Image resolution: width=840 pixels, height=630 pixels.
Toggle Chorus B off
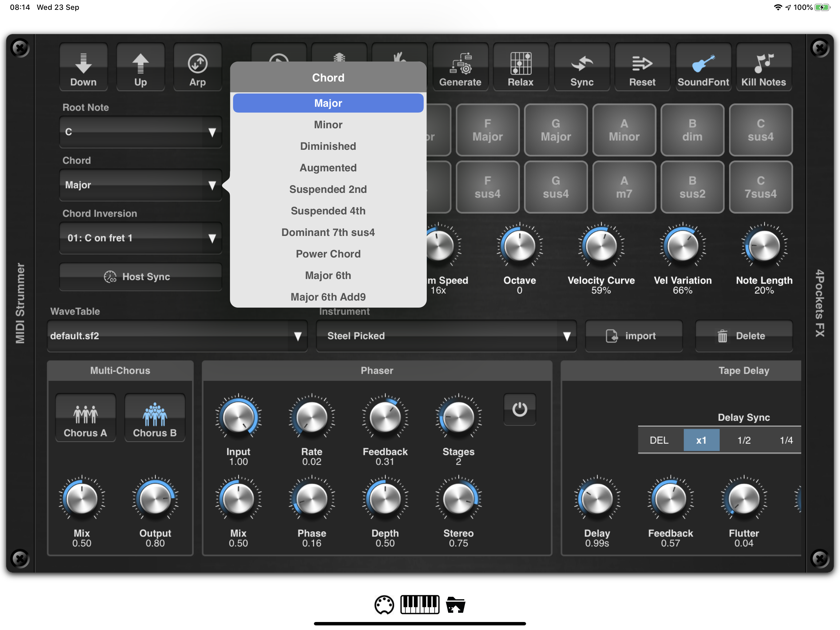point(155,417)
